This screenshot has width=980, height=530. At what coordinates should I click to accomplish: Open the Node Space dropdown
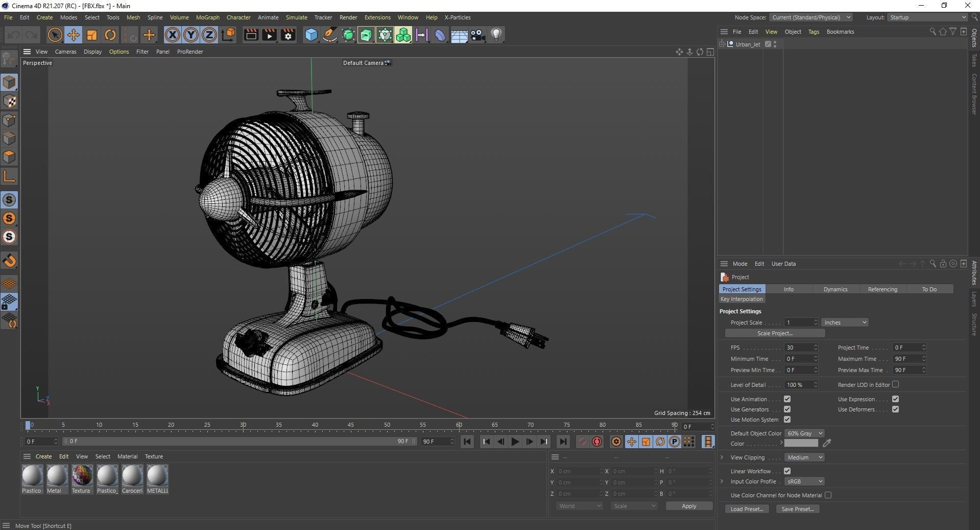coord(810,17)
